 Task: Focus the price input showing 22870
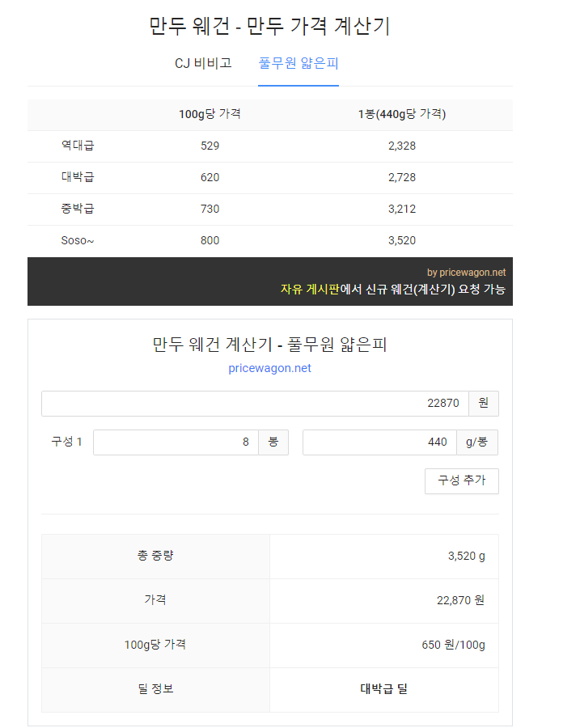[x=255, y=404]
